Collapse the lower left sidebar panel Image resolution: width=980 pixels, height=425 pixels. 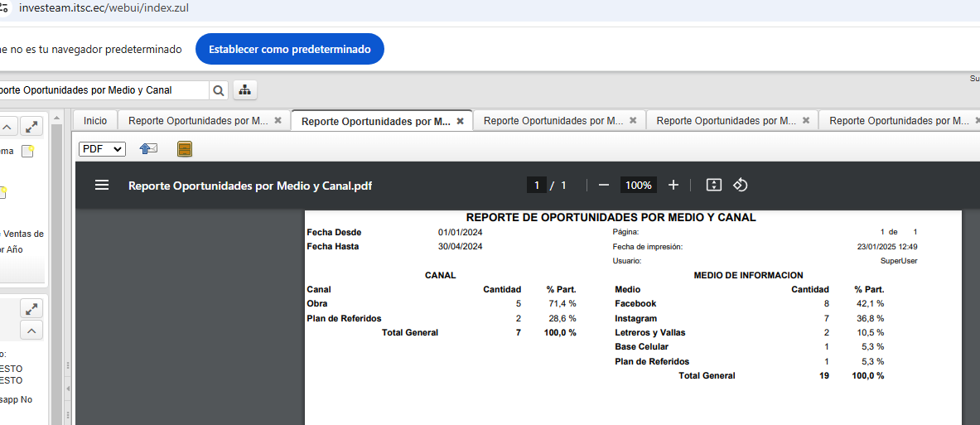click(31, 331)
